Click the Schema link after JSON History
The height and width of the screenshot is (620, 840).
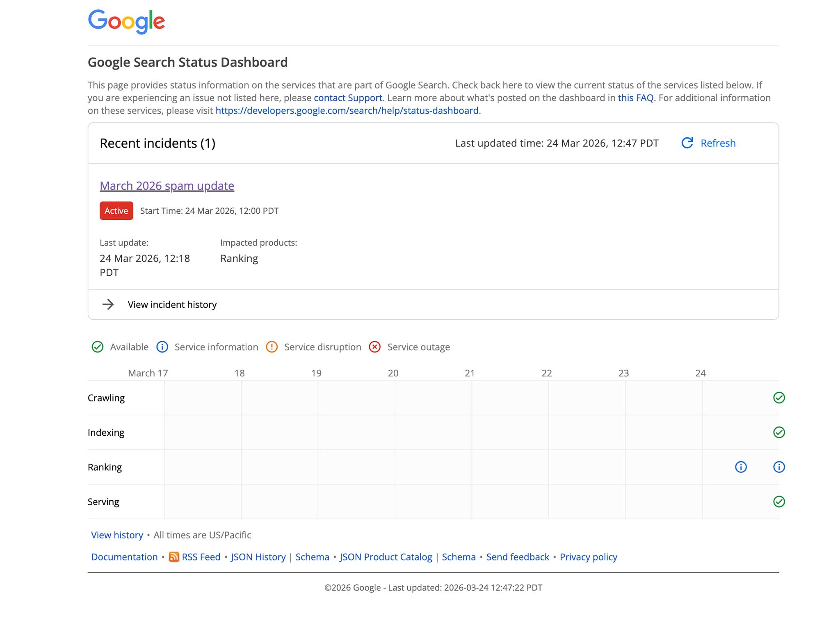pos(312,557)
